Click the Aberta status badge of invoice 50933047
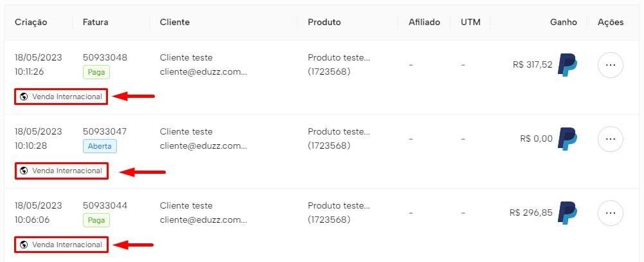 coord(100,146)
